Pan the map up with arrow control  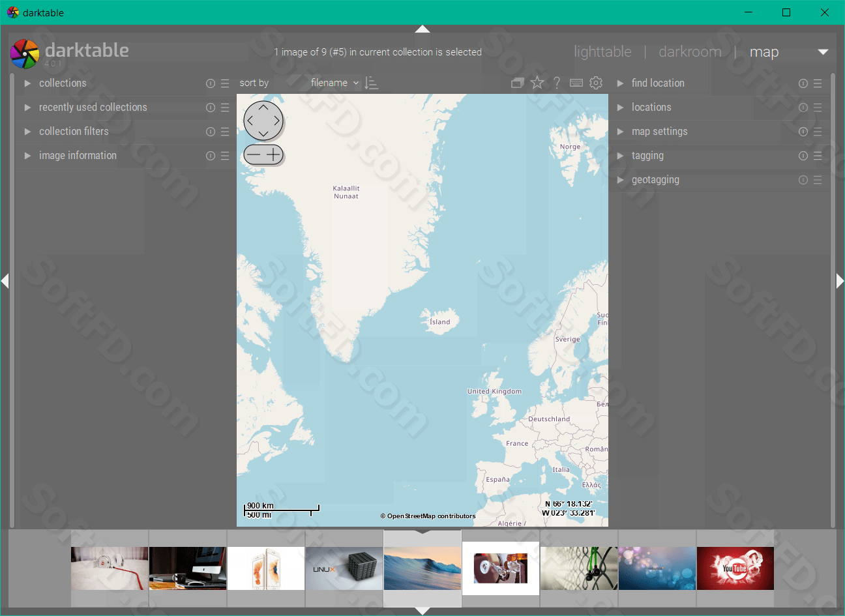click(263, 107)
